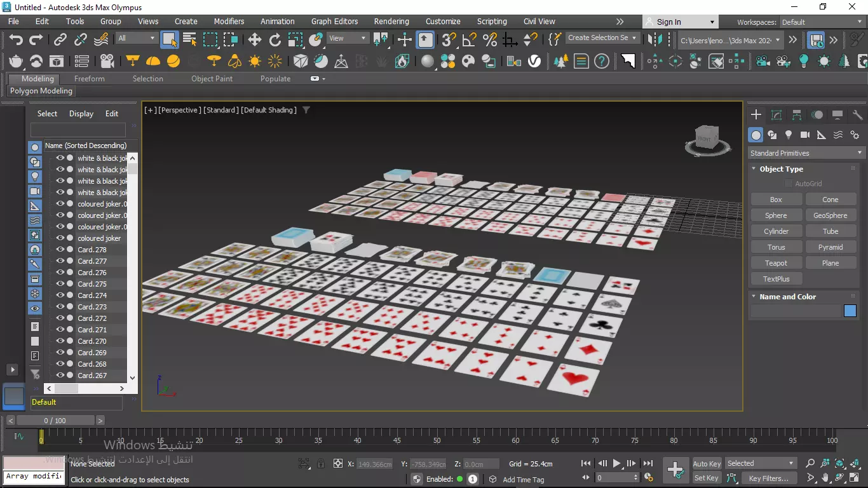Click the blue object color swatch
Image resolution: width=868 pixels, height=488 pixels.
[850, 311]
